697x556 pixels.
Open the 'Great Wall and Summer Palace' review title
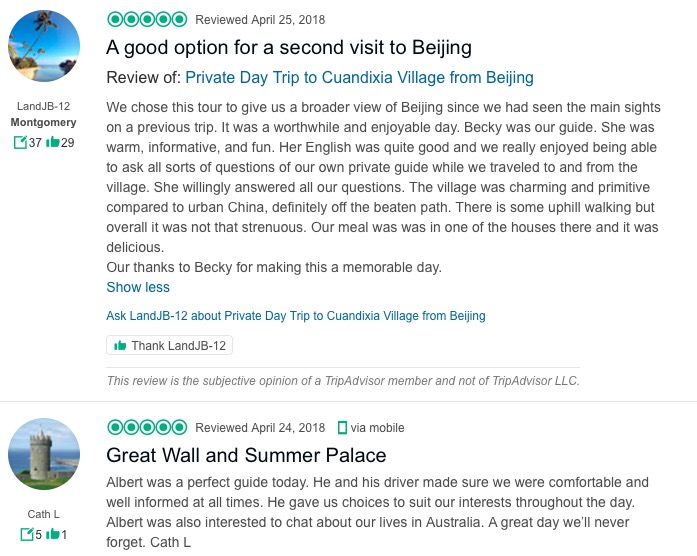click(246, 456)
